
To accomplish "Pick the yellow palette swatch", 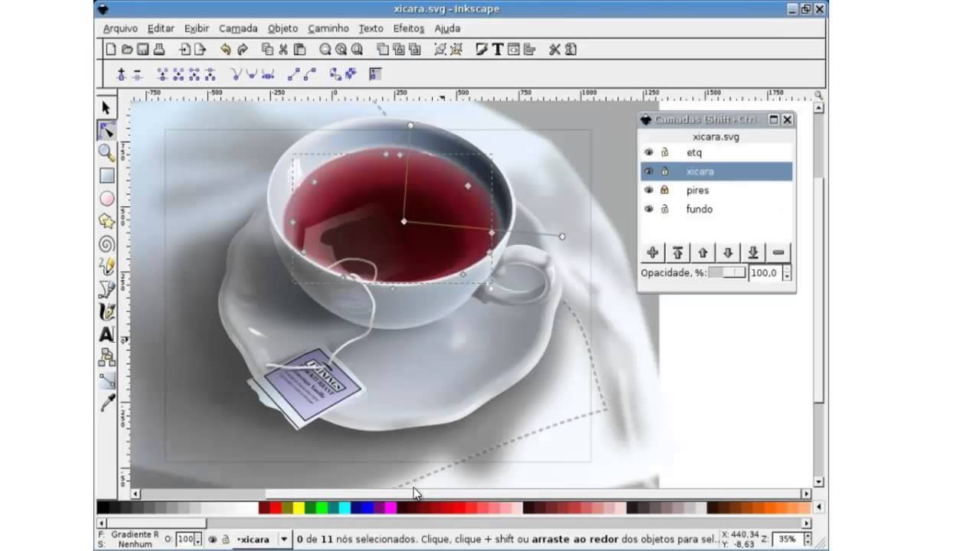I will (x=299, y=507).
